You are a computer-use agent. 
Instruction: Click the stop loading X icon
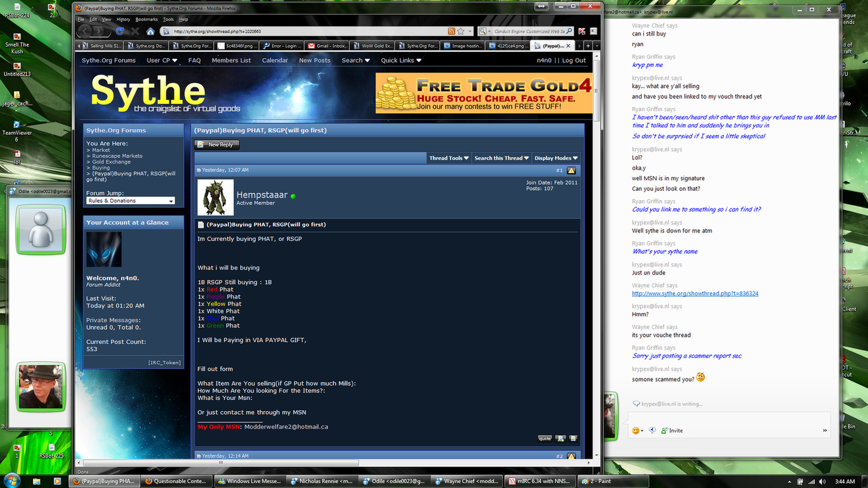[135, 31]
